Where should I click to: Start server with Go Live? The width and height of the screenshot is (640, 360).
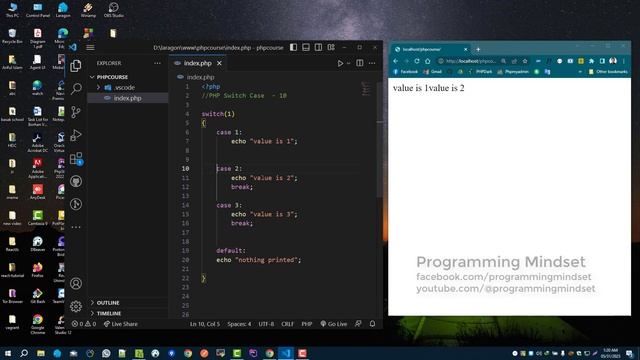pos(333,324)
